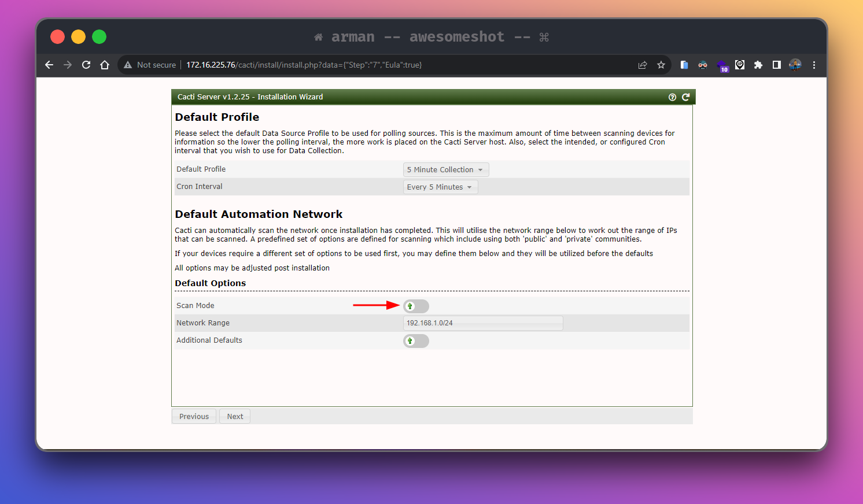This screenshot has width=863, height=504.
Task: Click the Next button
Action: click(x=235, y=416)
